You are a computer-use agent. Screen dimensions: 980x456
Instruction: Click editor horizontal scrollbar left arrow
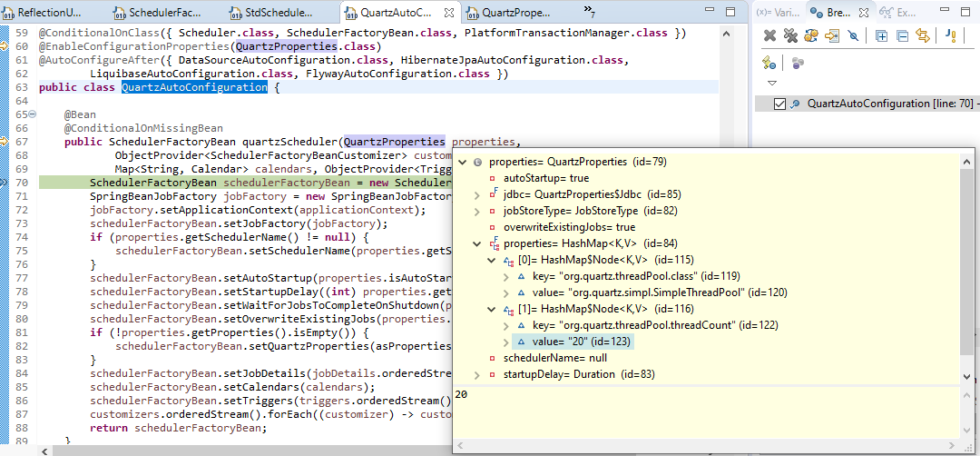coord(44,451)
